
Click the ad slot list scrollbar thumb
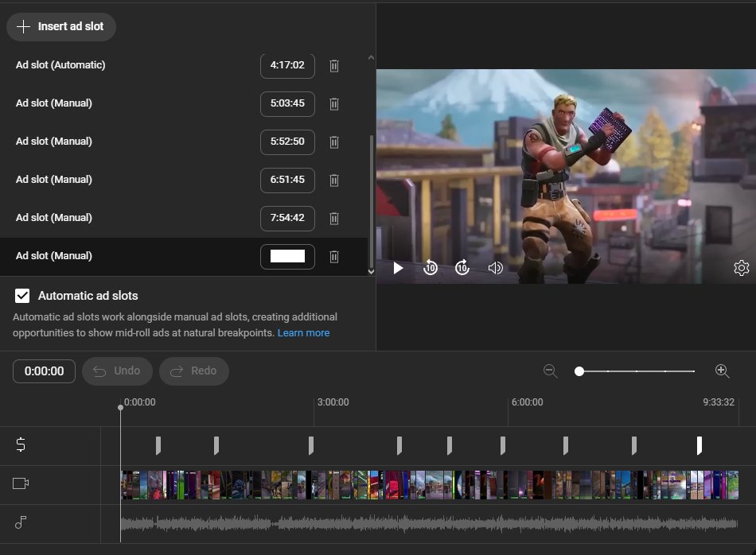371,202
